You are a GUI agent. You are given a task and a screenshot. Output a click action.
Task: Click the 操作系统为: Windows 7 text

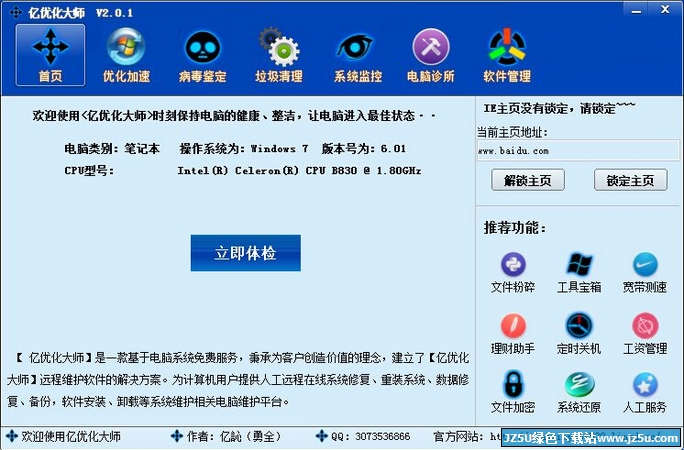(x=244, y=149)
